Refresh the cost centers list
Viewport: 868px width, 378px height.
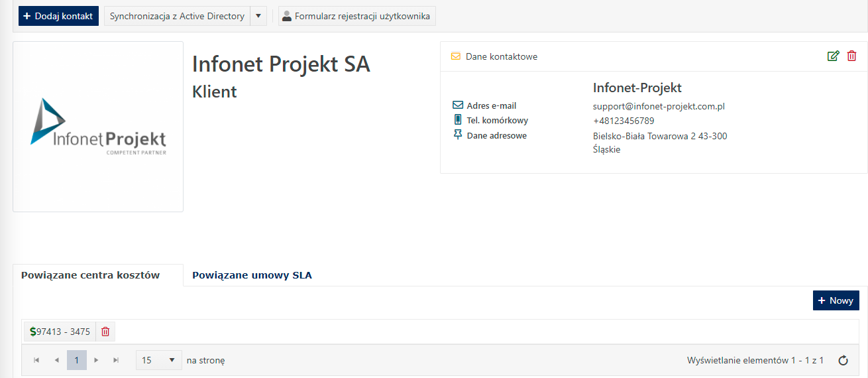pyautogui.click(x=843, y=361)
